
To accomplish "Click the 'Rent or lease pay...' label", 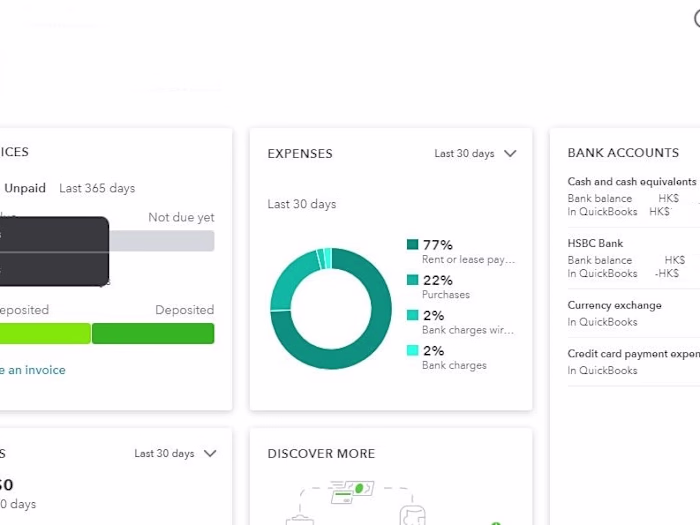I will pos(468,259).
